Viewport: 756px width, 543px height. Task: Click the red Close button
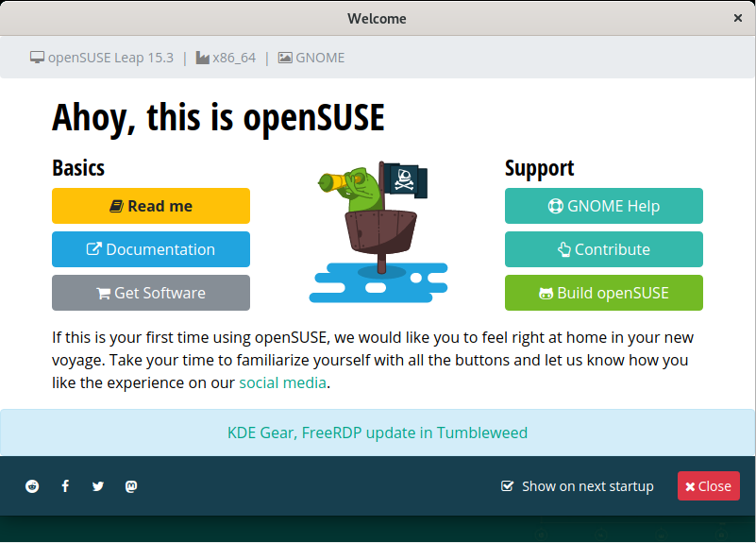(708, 485)
